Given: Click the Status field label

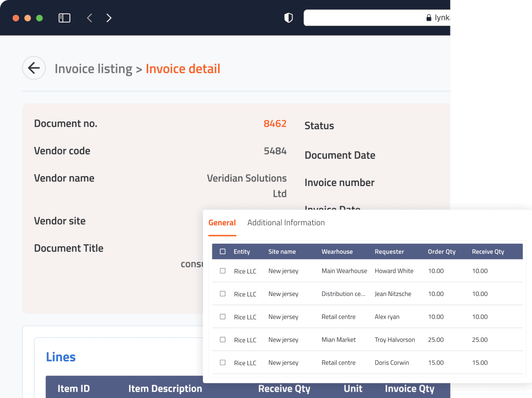Looking at the screenshot, I should (319, 126).
